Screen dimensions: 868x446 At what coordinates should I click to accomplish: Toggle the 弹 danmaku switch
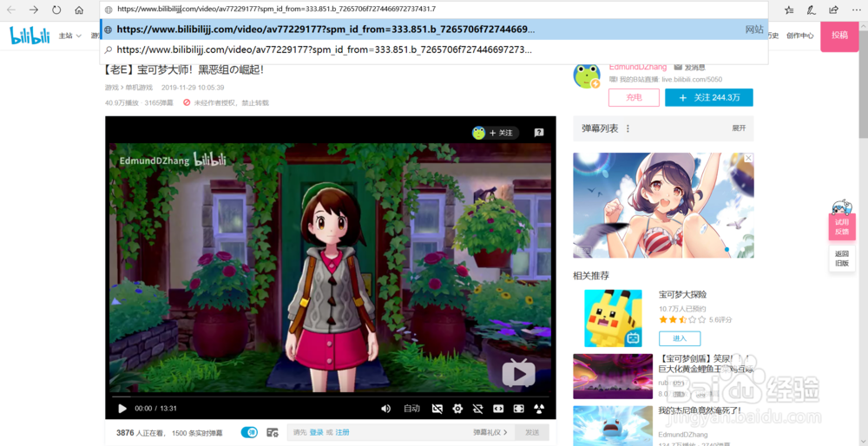pyautogui.click(x=250, y=432)
